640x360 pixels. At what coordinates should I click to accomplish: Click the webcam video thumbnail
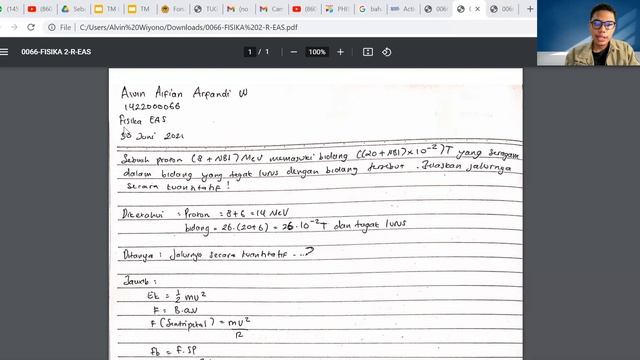point(588,33)
